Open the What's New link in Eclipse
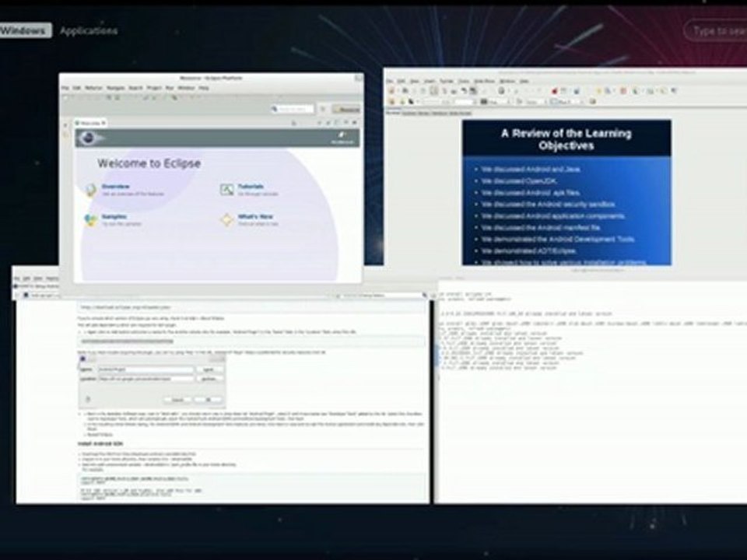The height and width of the screenshot is (560, 747). (255, 216)
